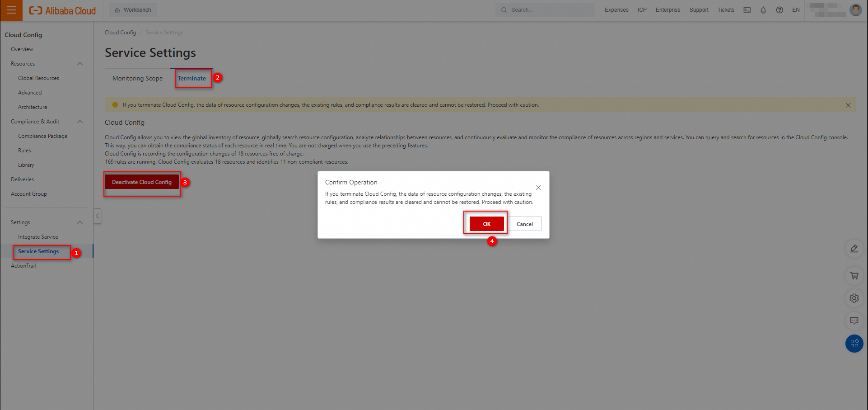Cancel the Confirm Operation dialog

[524, 224]
